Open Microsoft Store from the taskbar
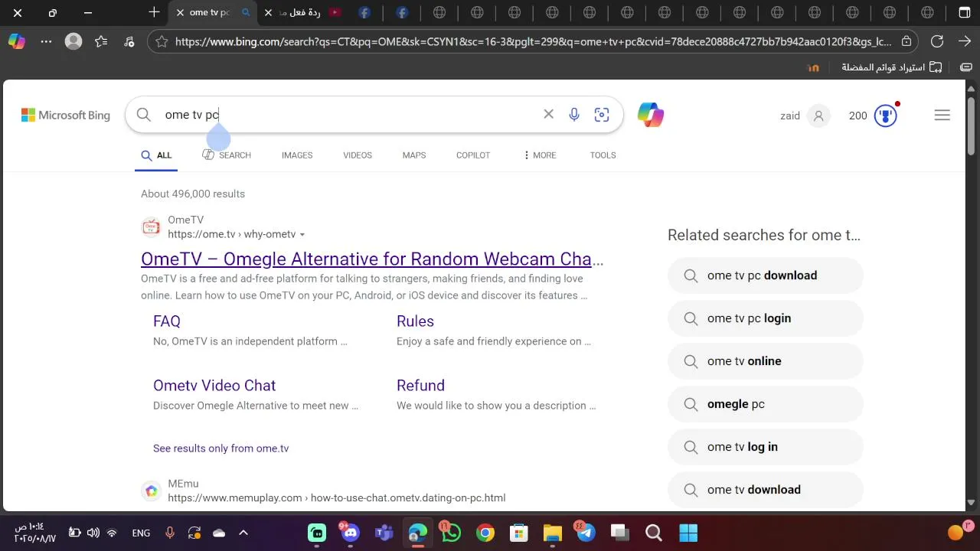 519,533
